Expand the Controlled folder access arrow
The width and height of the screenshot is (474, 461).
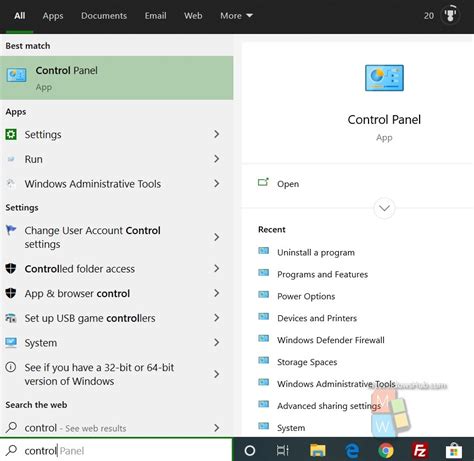pos(217,268)
